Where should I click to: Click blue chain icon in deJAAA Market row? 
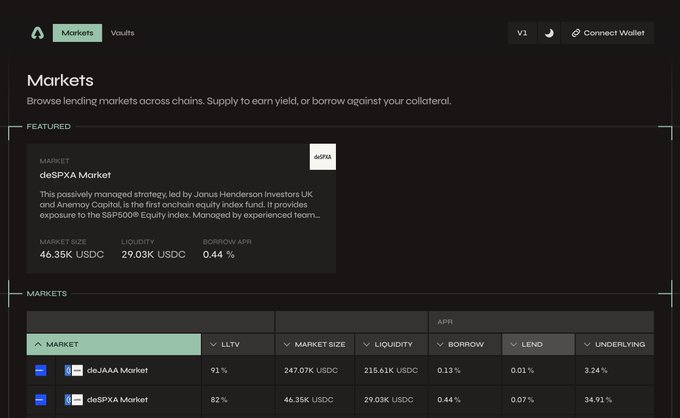pyautogui.click(x=40, y=370)
